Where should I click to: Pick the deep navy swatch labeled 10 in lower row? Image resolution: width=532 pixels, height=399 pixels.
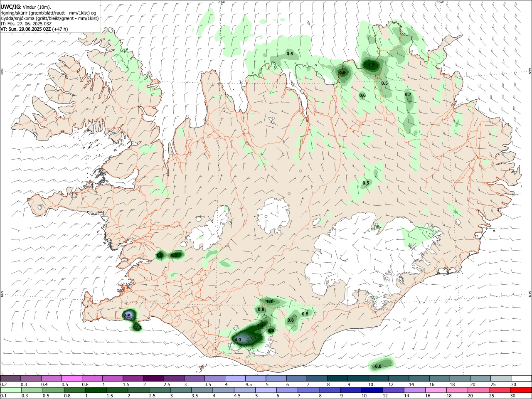(372, 390)
